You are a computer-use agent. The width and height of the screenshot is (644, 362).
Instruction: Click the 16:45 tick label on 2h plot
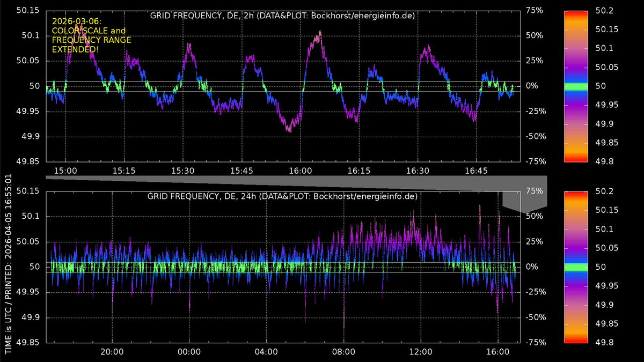click(477, 170)
